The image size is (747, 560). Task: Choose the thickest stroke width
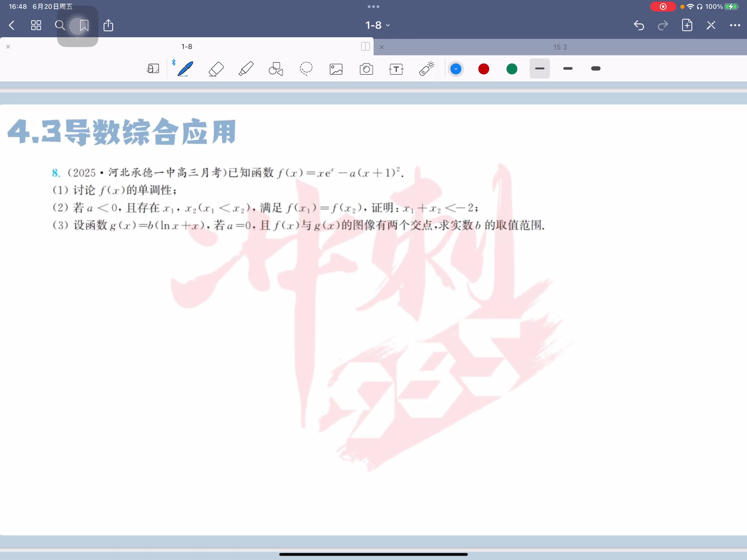point(596,69)
